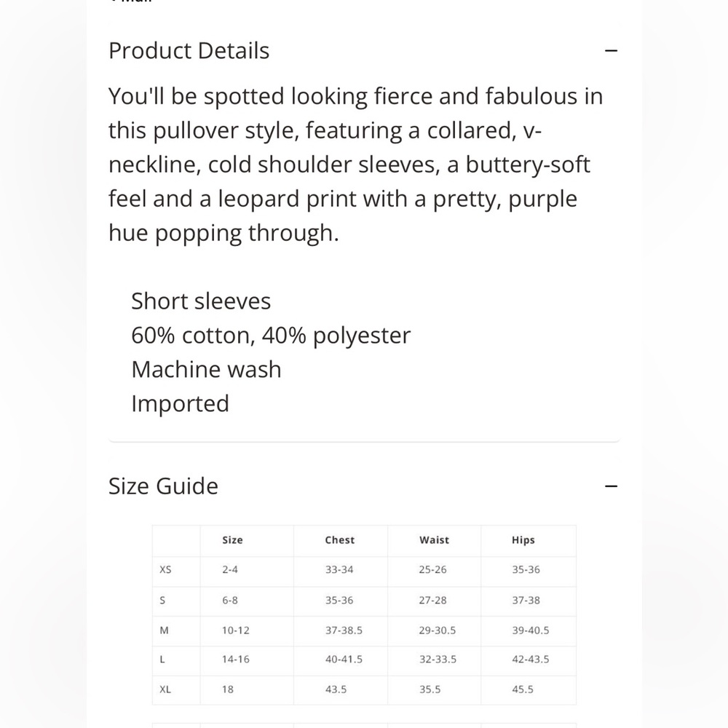This screenshot has width=728, height=728.
Task: Click the S waist 27-28 cell
Action: pos(432,600)
